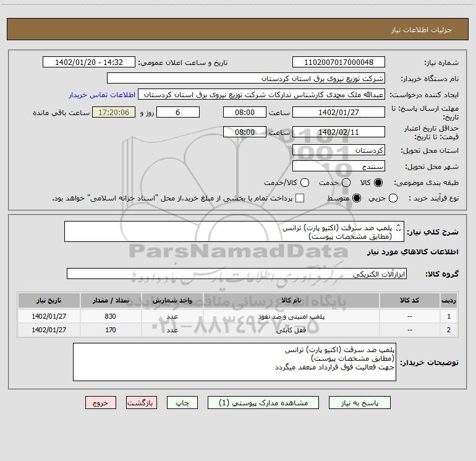Click the توضیحات خریدار text area
The height and width of the screenshot is (461, 476).
tap(234, 362)
